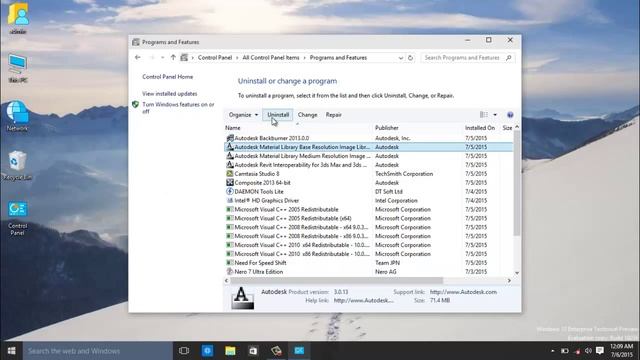The height and width of the screenshot is (360, 640).
Task: Click Control Panel in the breadcrumb
Action: (x=215, y=58)
